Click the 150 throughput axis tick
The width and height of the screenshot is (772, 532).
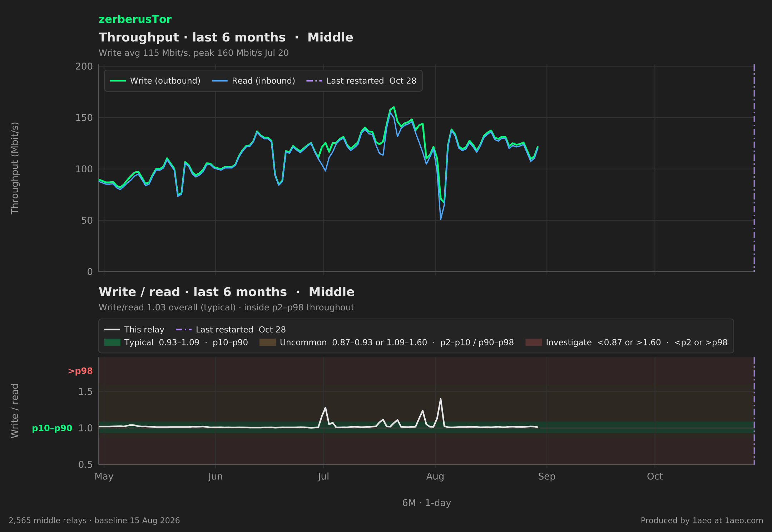84,118
